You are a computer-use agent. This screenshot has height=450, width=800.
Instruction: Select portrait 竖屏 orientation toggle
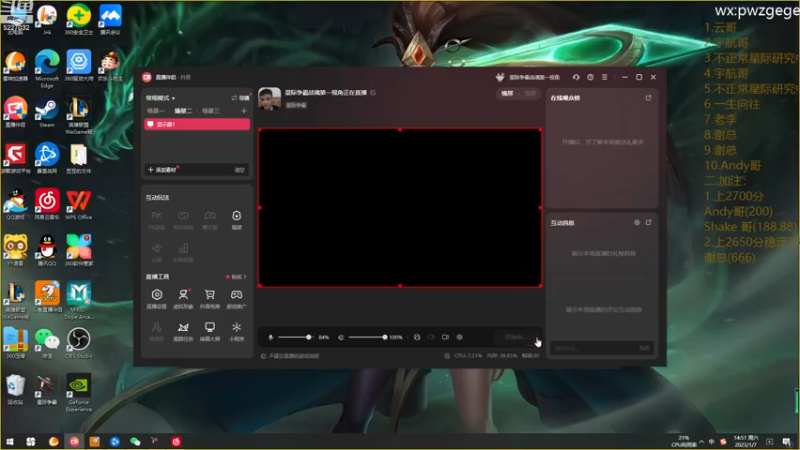[x=530, y=93]
